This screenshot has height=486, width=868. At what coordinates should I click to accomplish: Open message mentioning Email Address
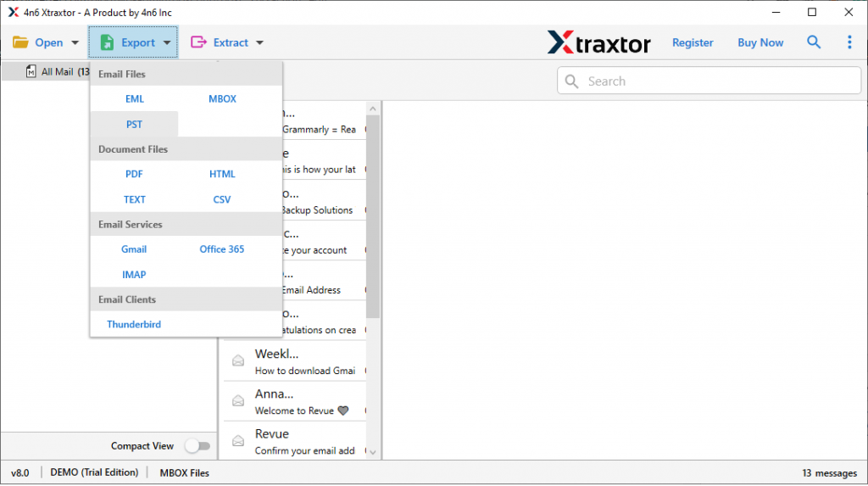(325, 281)
